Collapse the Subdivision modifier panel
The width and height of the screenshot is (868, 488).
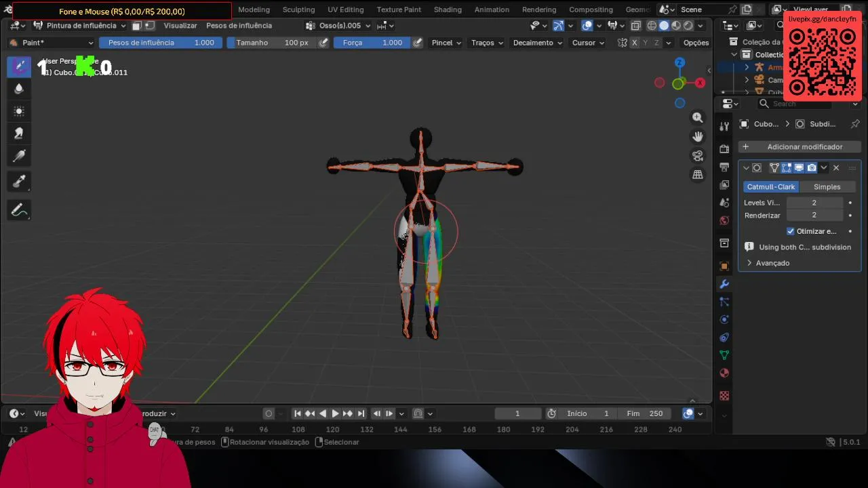[x=746, y=167]
